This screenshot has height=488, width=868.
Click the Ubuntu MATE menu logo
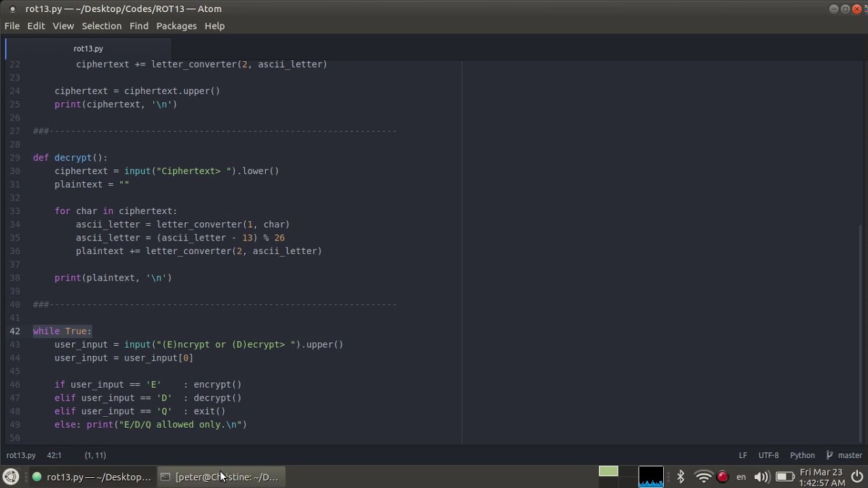[x=11, y=477]
